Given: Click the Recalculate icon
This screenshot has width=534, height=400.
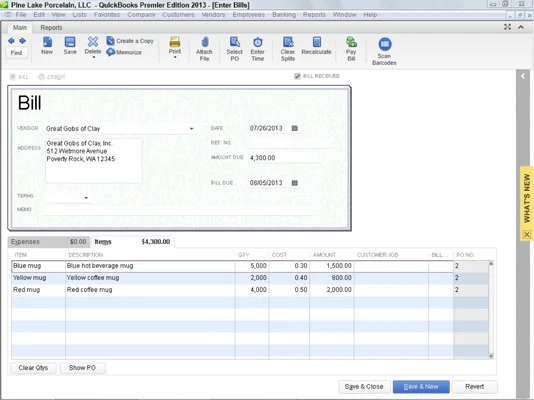Looking at the screenshot, I should (316, 42).
